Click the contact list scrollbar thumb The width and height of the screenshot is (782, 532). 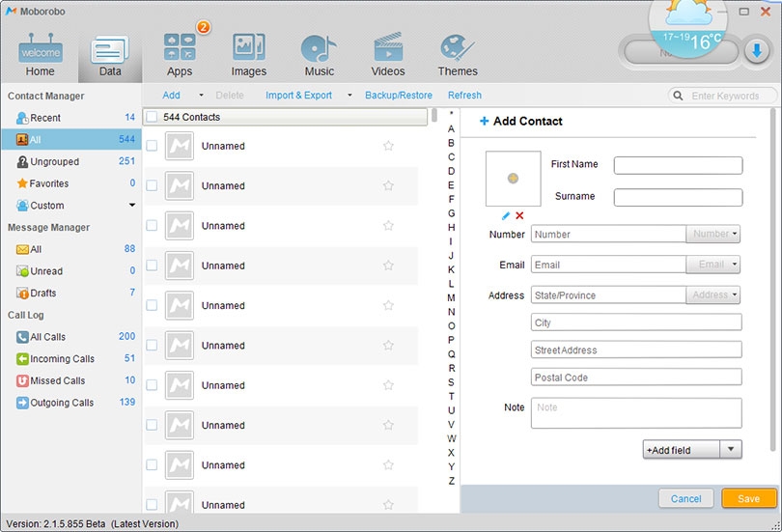coord(434,115)
